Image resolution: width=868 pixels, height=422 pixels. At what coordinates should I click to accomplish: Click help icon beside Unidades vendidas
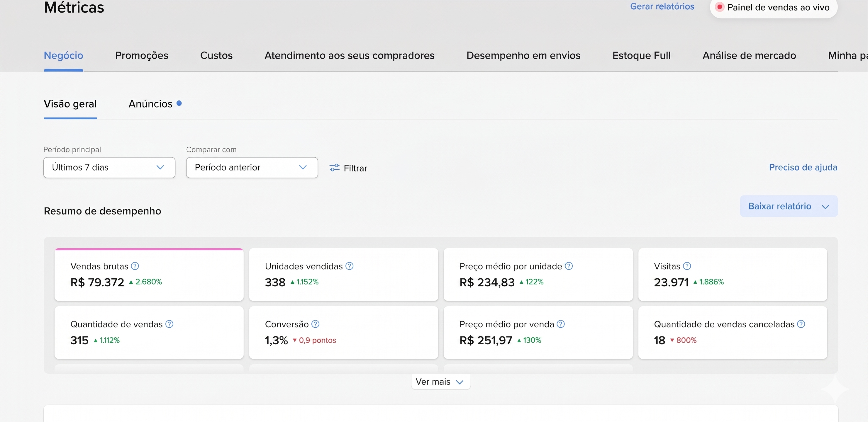click(350, 266)
